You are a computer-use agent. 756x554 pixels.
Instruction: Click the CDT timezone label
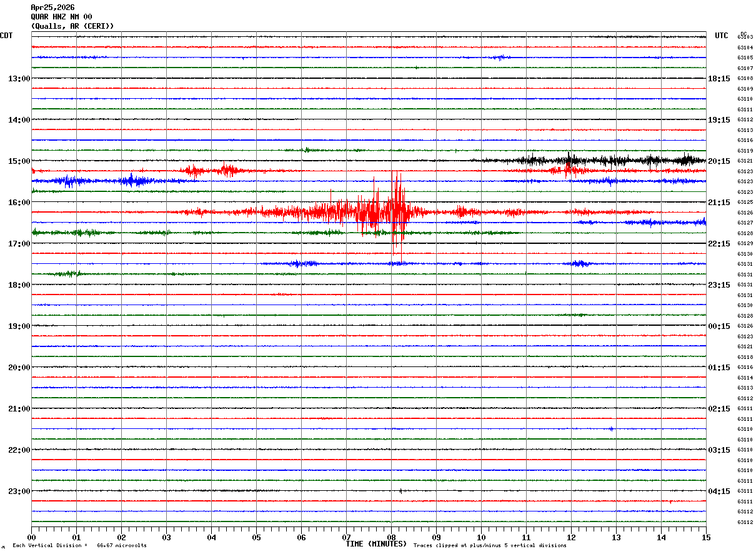tap(6, 36)
